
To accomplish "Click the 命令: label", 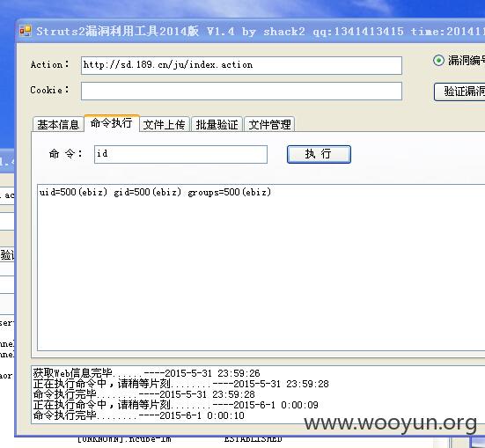I will tap(66, 153).
